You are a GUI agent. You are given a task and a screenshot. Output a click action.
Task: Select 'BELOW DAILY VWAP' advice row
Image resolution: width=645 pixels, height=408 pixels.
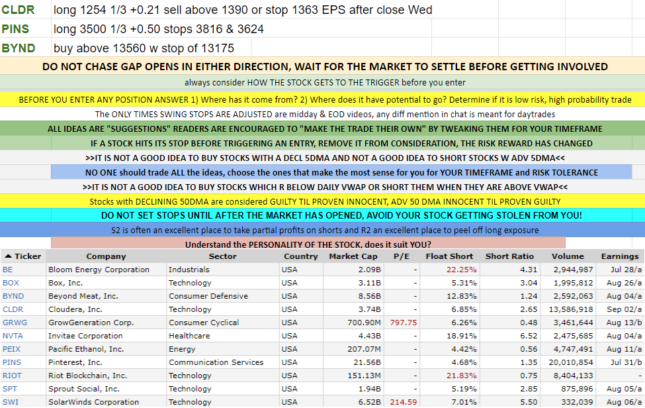pyautogui.click(x=322, y=187)
